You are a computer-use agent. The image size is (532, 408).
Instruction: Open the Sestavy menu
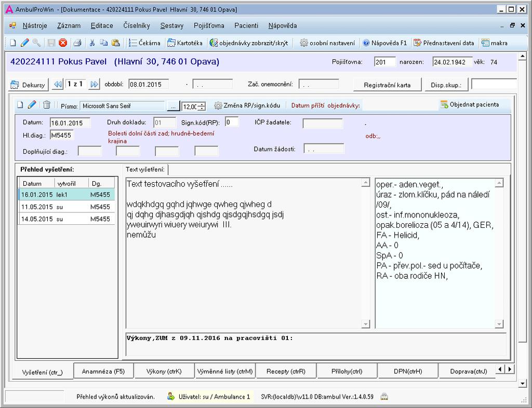171,26
